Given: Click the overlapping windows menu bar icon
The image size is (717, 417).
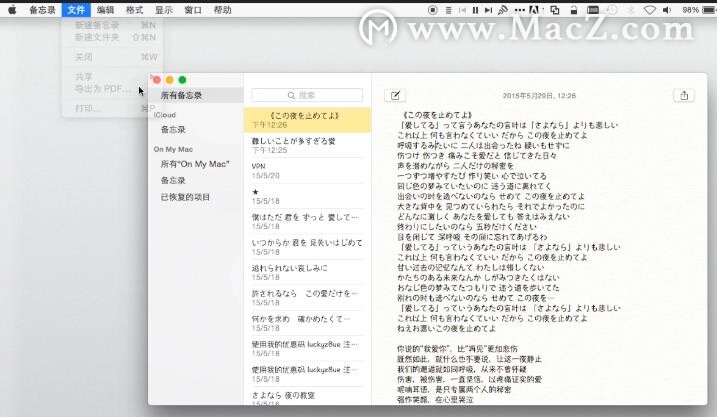Looking at the screenshot, I should pos(555,10).
